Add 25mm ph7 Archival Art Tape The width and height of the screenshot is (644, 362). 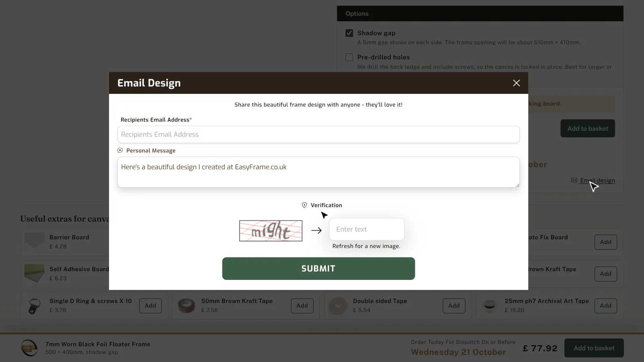tap(606, 306)
